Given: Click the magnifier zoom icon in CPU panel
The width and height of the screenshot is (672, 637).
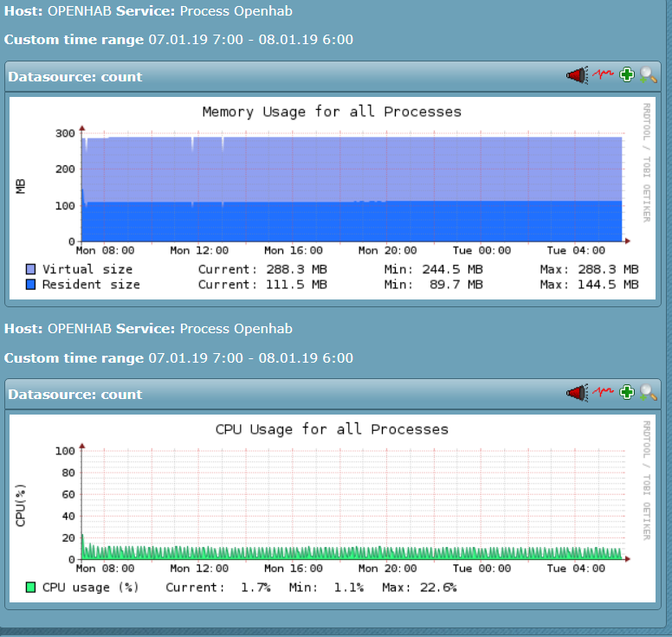Looking at the screenshot, I should coord(648,392).
